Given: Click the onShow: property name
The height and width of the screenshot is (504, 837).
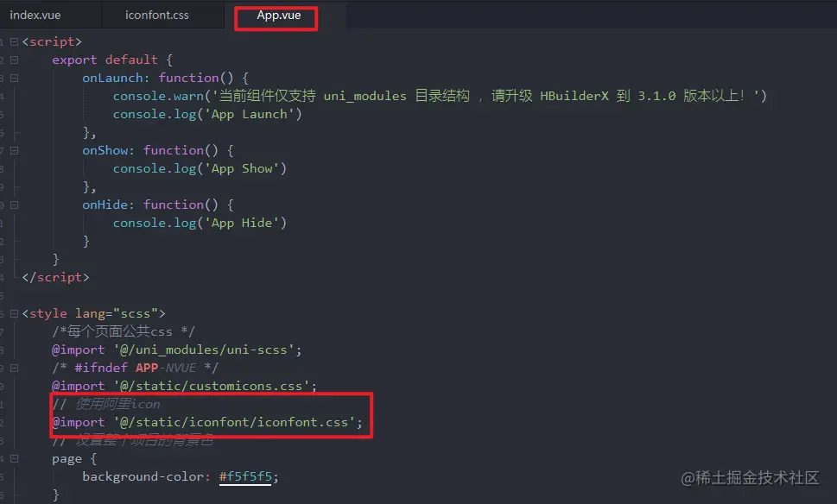Looking at the screenshot, I should pos(108,150).
